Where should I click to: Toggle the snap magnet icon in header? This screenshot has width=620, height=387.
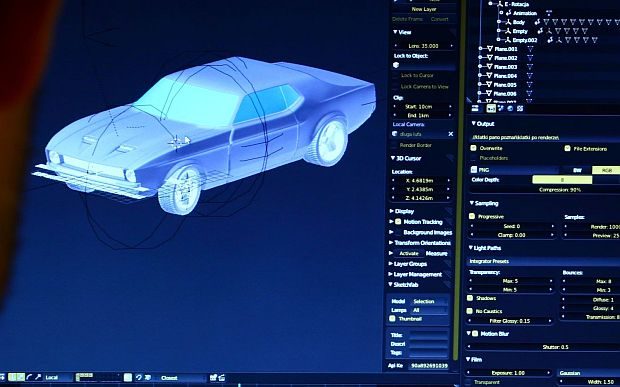tap(139, 378)
